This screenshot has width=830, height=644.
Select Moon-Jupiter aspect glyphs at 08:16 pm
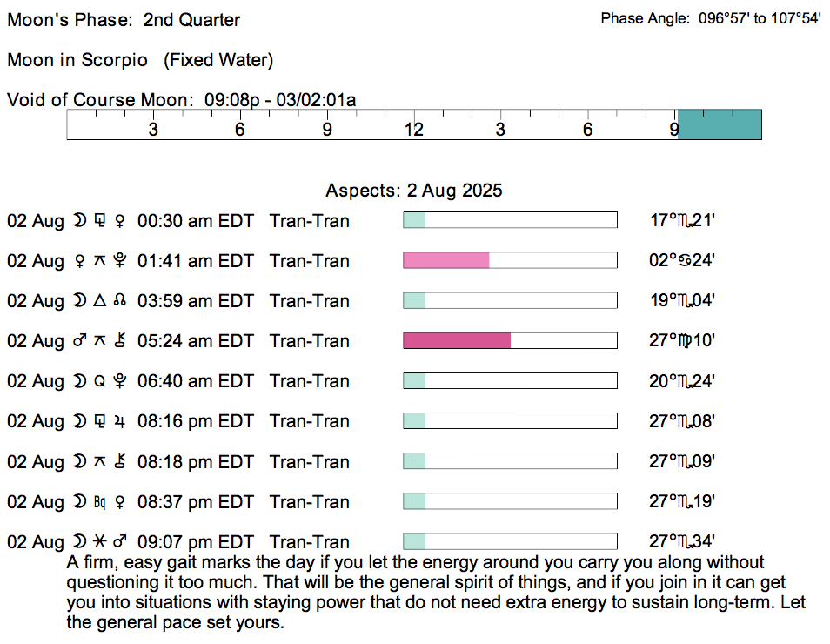pyautogui.click(x=100, y=421)
